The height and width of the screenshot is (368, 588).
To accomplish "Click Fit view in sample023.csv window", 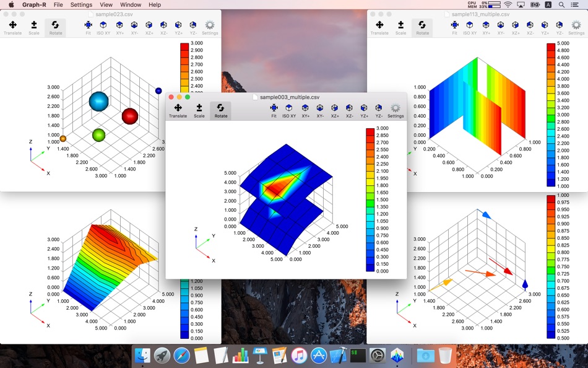I will (88, 28).
